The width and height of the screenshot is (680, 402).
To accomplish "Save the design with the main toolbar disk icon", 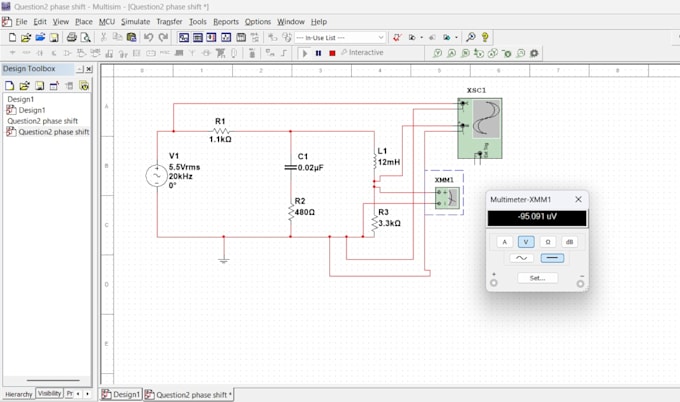I will point(54,38).
